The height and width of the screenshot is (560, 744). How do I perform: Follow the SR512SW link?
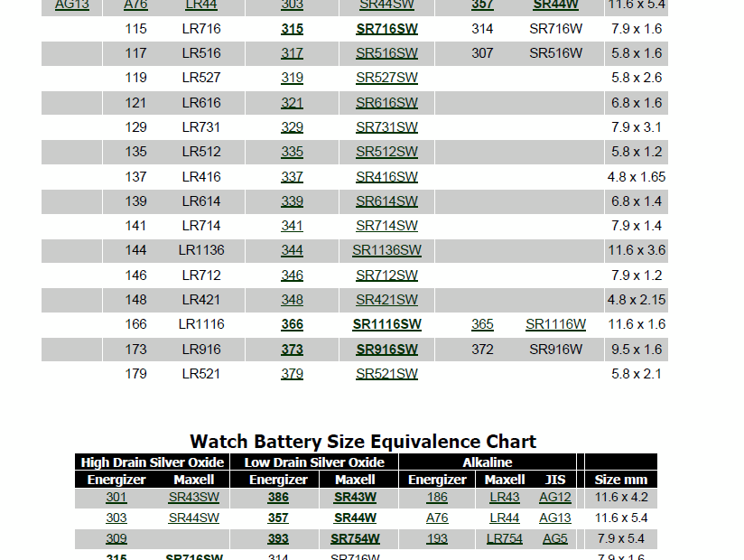[x=386, y=152]
